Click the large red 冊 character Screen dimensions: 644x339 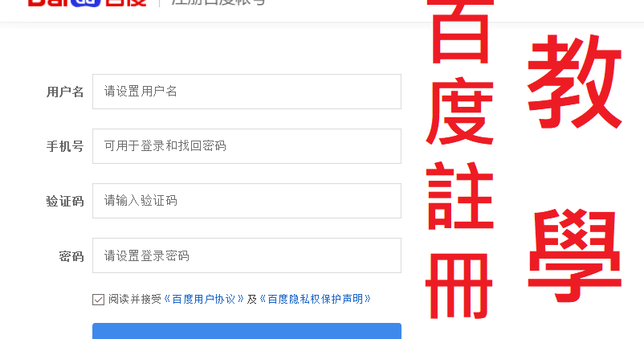click(459, 286)
